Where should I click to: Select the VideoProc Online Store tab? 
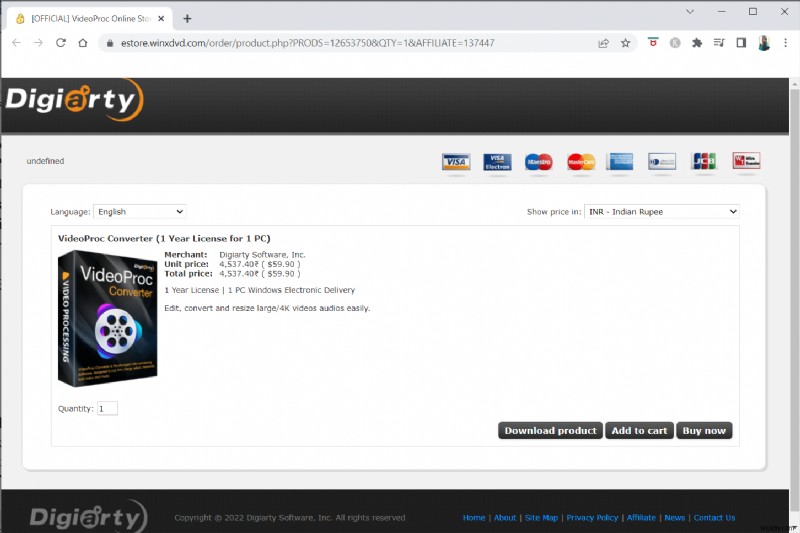89,19
